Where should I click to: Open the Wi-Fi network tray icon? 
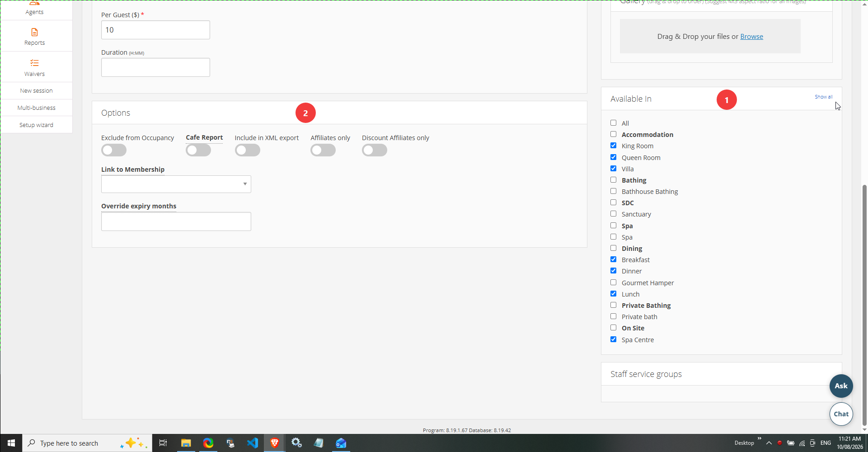[x=802, y=443]
